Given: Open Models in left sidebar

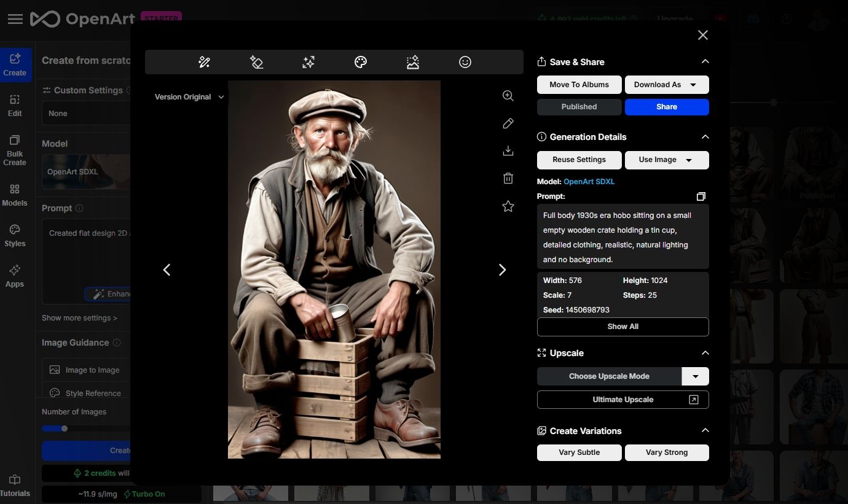Looking at the screenshot, I should pos(15,195).
